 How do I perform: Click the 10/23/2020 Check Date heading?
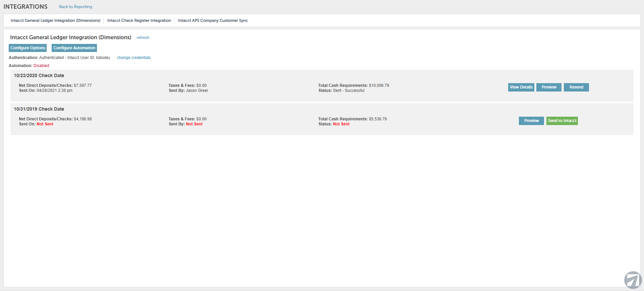pos(39,75)
